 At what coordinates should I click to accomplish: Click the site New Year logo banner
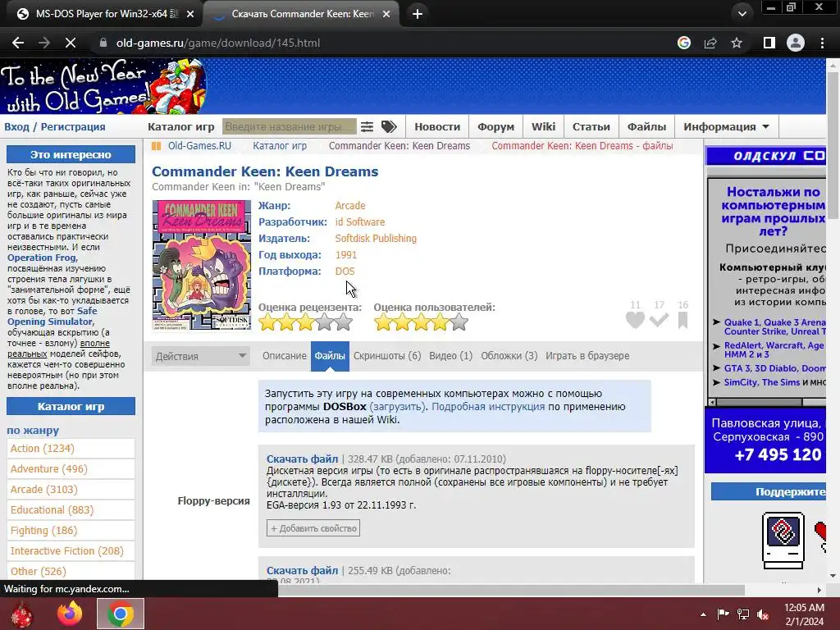[x=103, y=86]
